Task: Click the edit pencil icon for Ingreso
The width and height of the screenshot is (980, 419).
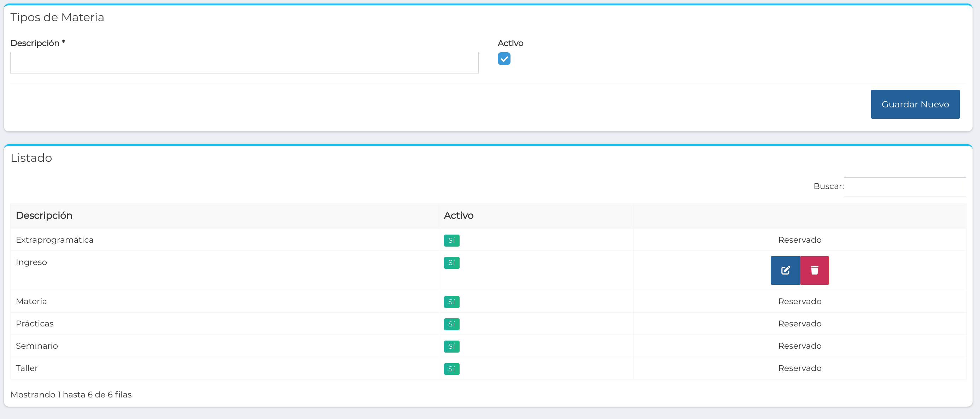Action: click(785, 270)
